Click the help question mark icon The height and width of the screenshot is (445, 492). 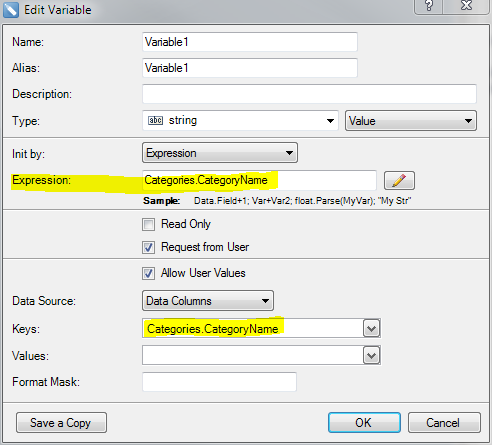(x=429, y=6)
